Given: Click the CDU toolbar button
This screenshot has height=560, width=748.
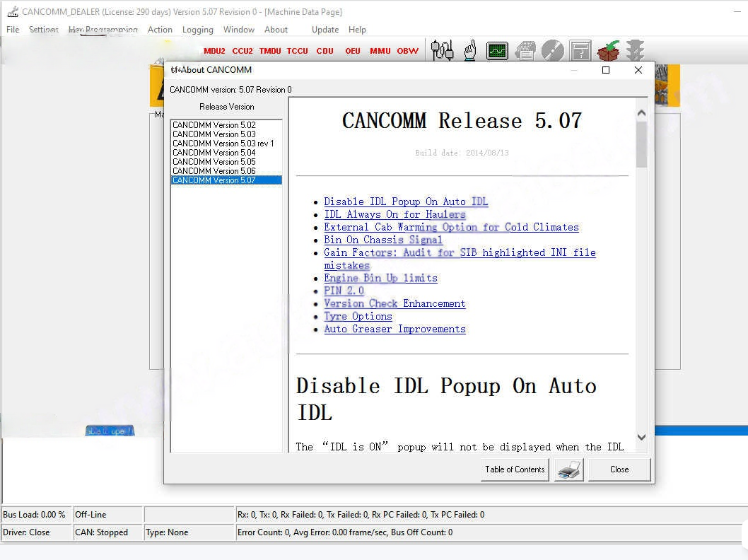Looking at the screenshot, I should coord(325,51).
